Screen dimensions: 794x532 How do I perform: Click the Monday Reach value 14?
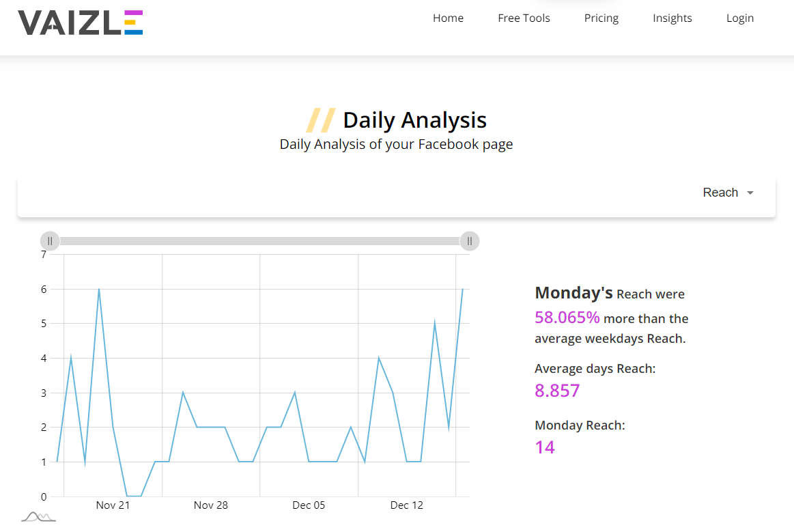point(545,447)
